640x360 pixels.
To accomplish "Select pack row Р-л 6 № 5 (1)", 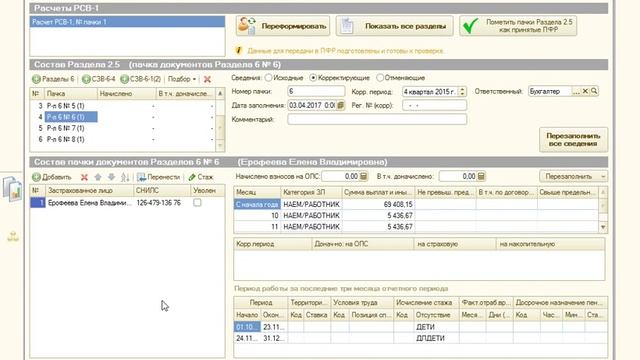I will coord(122,106).
